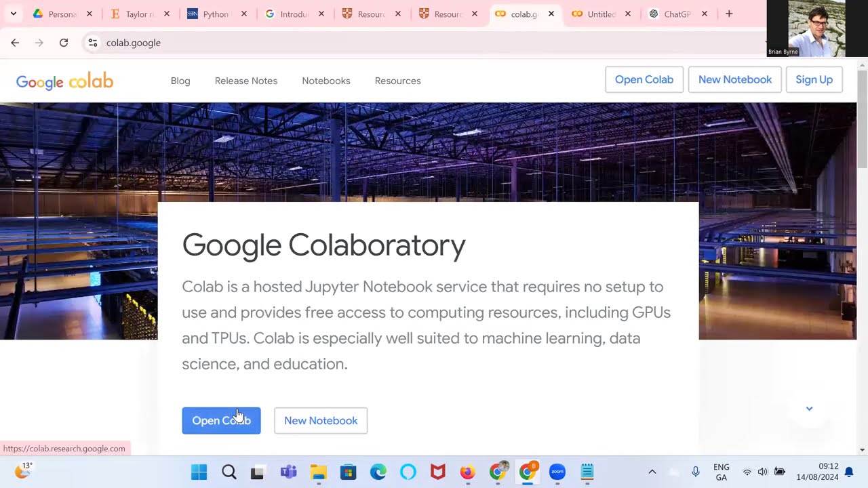Screen dimensions: 868x488
Task: Reload the colab.google page
Action: tap(64, 43)
